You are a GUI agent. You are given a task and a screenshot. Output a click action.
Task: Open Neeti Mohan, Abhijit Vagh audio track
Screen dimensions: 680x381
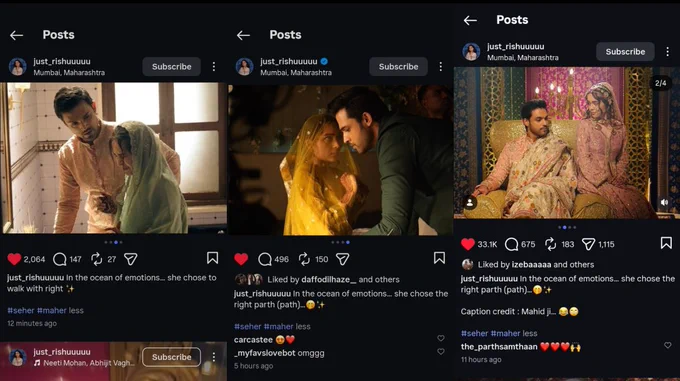(85, 363)
